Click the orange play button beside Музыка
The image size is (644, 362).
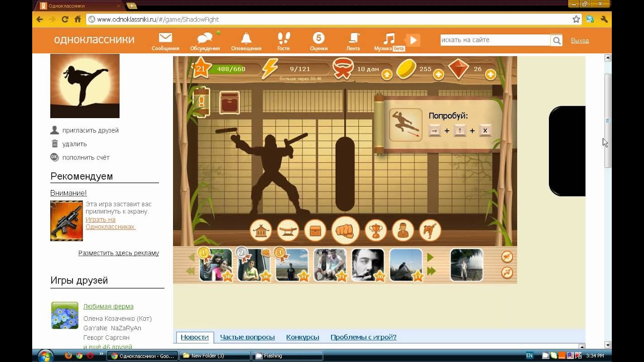click(412, 40)
